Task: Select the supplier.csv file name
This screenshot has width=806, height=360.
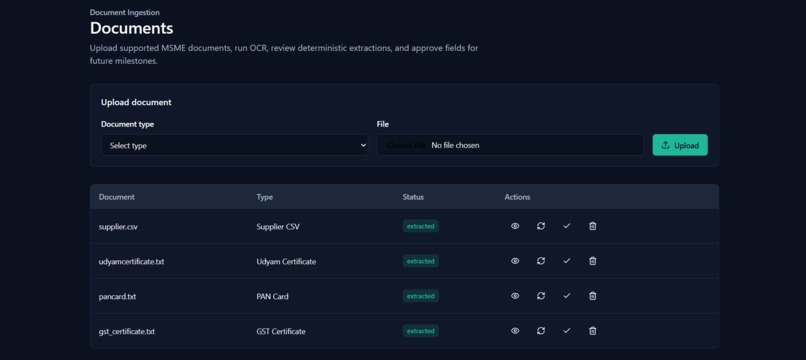Action: click(118, 226)
